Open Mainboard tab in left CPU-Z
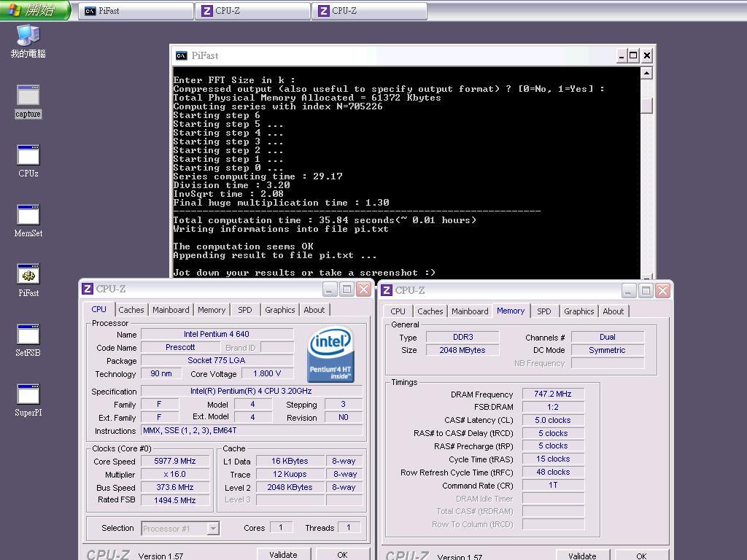Image resolution: width=747 pixels, height=560 pixels. click(171, 310)
